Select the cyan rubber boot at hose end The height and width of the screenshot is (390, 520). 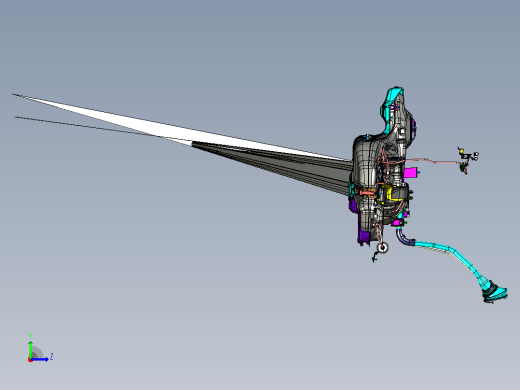(495, 292)
